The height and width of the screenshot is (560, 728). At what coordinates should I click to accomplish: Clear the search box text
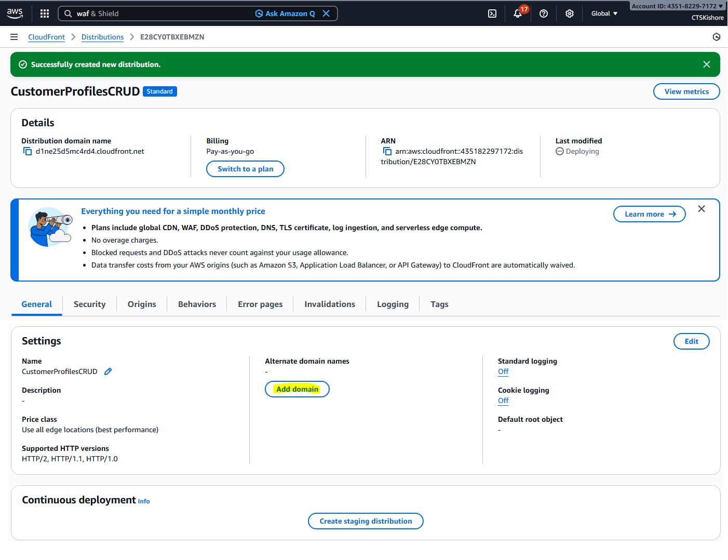[326, 14]
